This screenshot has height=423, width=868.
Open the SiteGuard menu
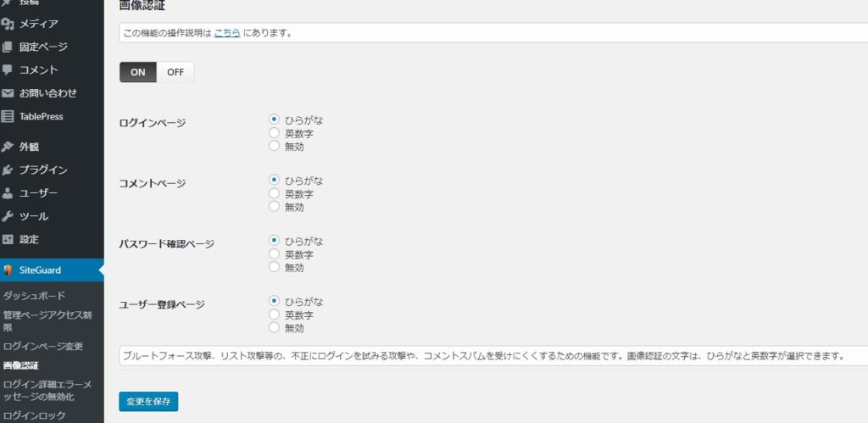52,270
